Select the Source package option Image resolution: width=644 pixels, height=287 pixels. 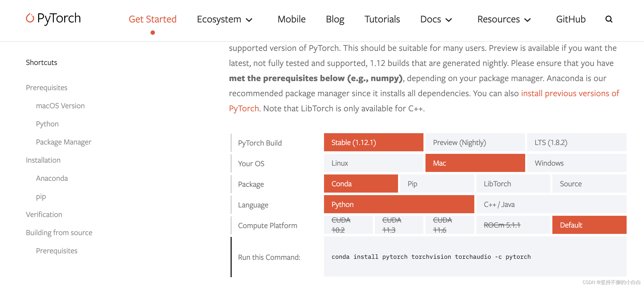pos(589,184)
